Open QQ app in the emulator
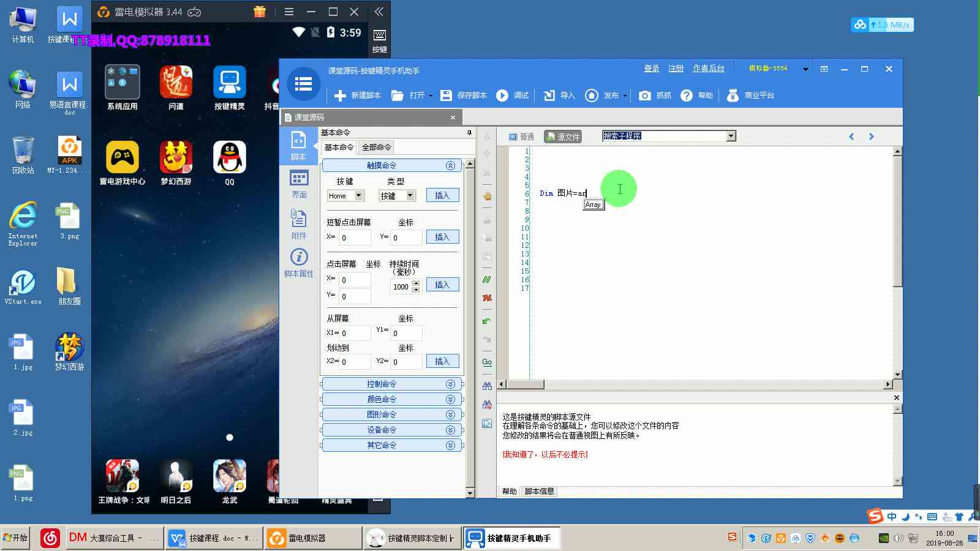This screenshot has width=980, height=551. click(230, 163)
